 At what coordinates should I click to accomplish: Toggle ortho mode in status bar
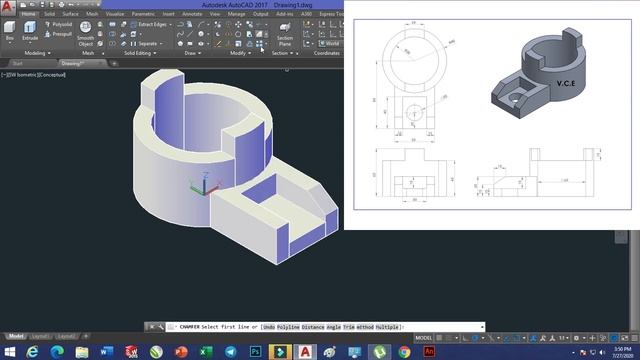pyautogui.click(x=466, y=338)
